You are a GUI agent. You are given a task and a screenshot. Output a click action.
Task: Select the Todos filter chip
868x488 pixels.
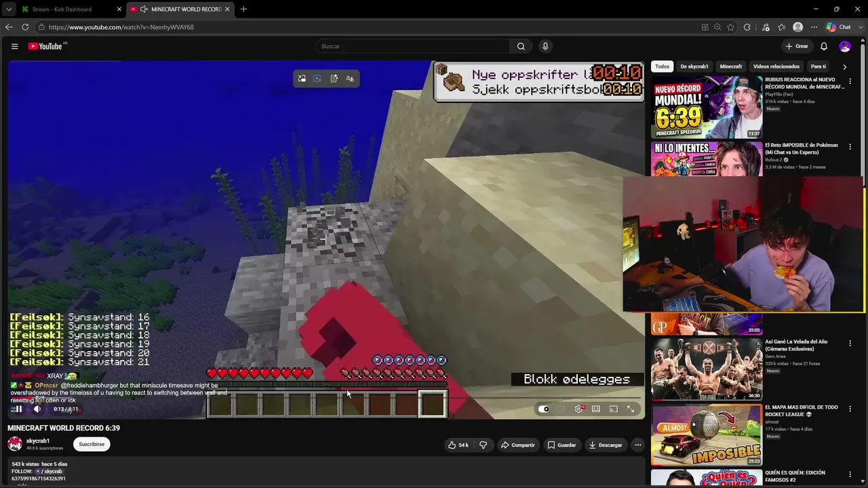pyautogui.click(x=663, y=66)
